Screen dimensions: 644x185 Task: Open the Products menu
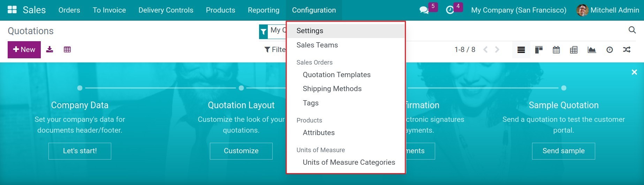[x=221, y=10]
